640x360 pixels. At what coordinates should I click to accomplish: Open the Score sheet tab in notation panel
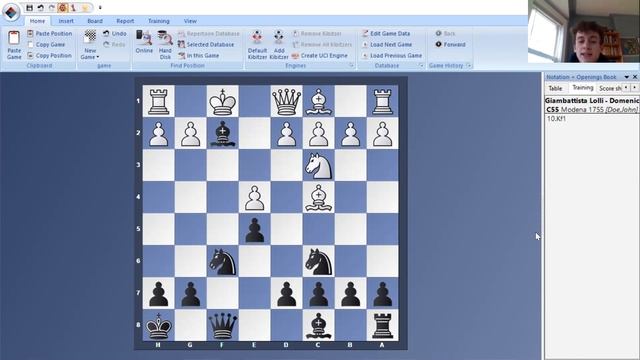[610, 88]
